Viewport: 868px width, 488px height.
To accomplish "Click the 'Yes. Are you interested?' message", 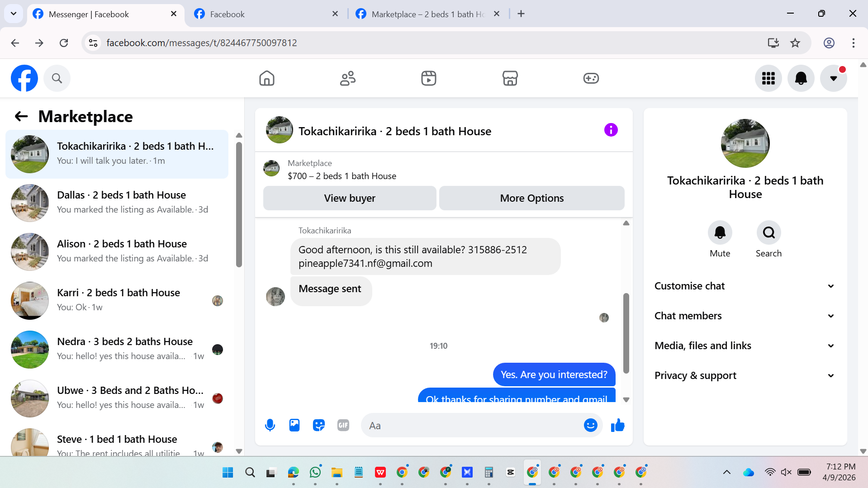I will point(554,374).
